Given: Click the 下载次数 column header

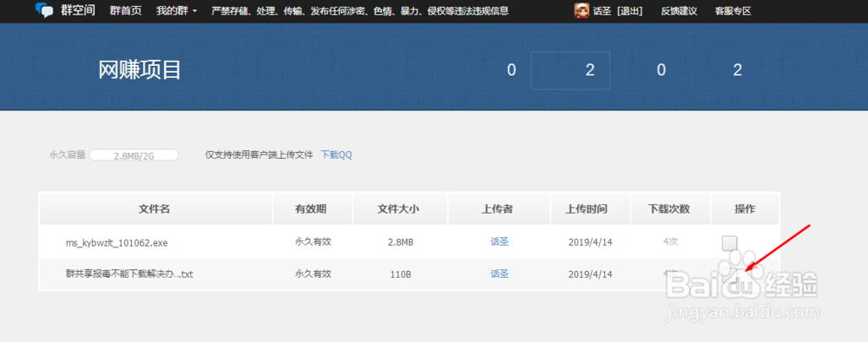Looking at the screenshot, I should point(669,208).
